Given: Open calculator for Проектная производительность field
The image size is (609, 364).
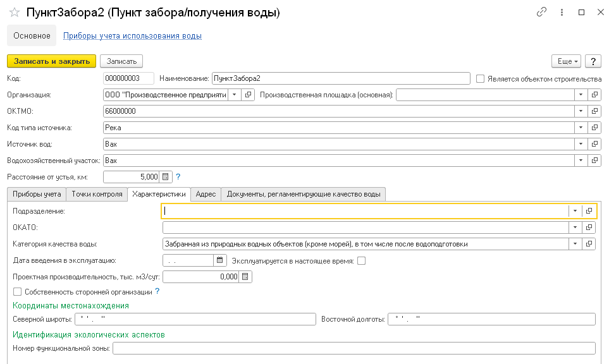Looking at the screenshot, I should coord(245,276).
